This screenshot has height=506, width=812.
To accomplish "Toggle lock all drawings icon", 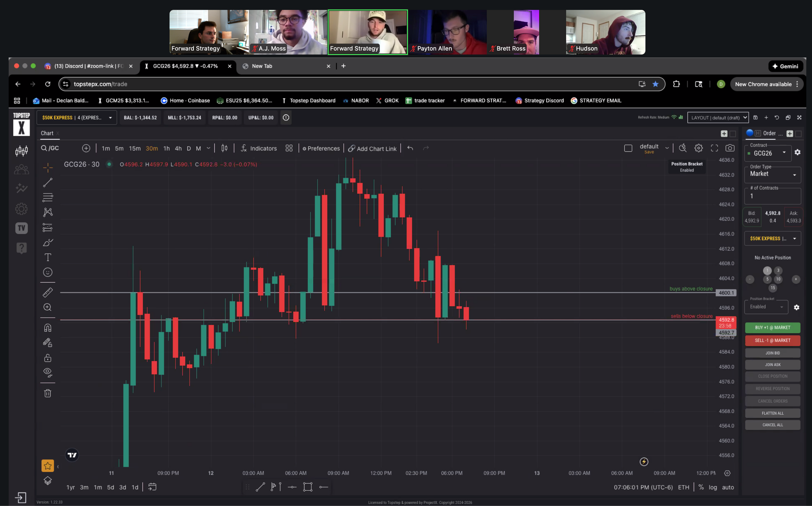I will click(47, 358).
